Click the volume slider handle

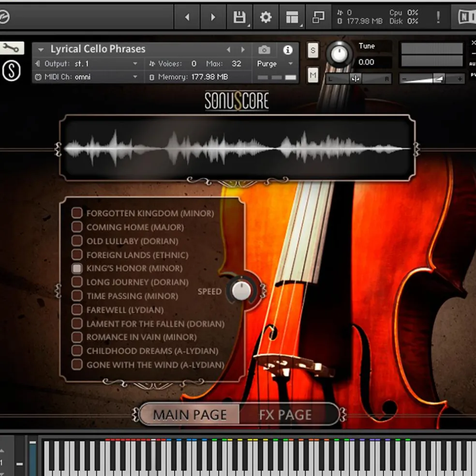click(x=438, y=79)
